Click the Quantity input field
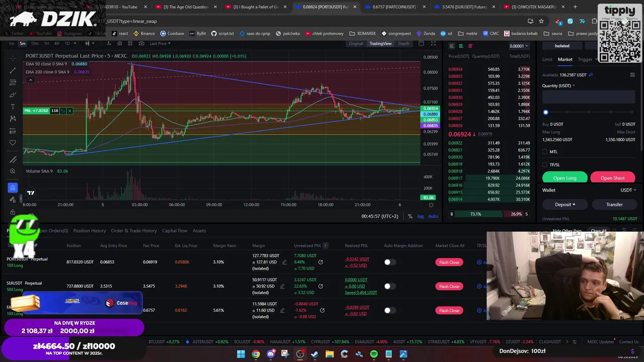Image resolution: width=644 pixels, height=362 pixels. coord(589,98)
